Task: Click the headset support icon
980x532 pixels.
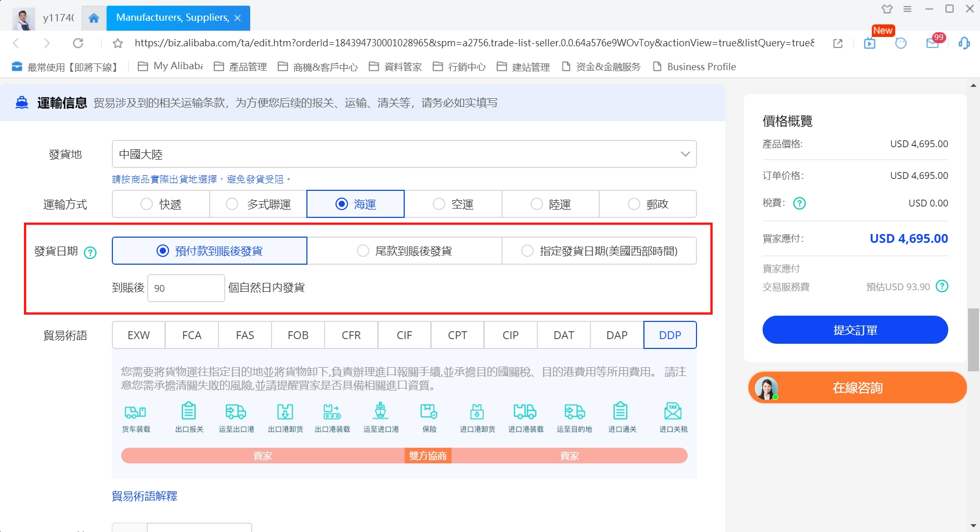Action: 964,43
